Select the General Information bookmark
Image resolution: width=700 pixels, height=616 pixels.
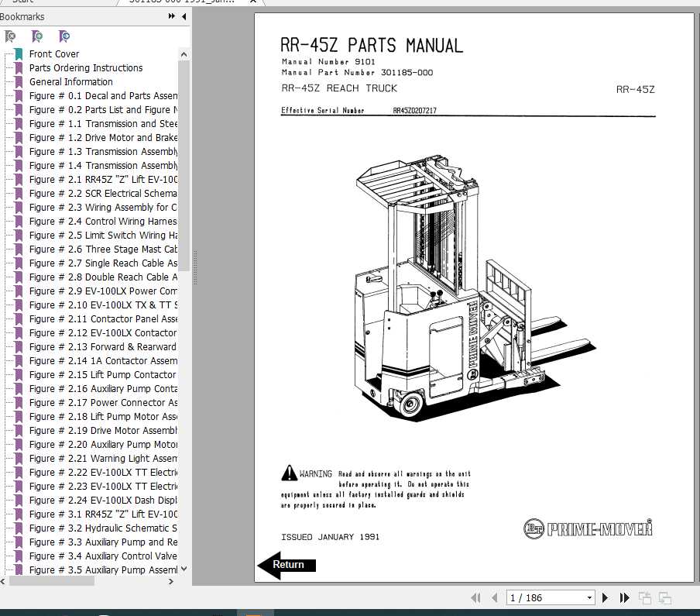[x=71, y=81]
